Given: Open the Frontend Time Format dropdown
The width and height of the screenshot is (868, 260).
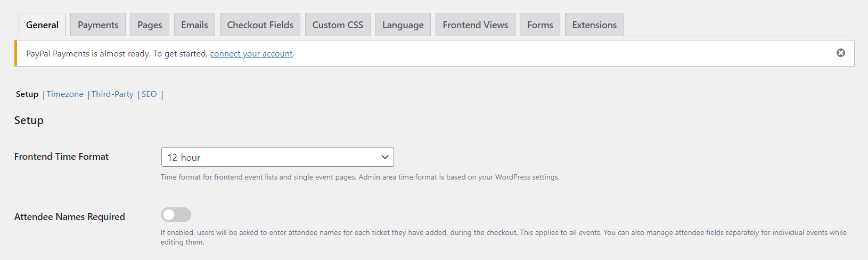Looking at the screenshot, I should pos(277,157).
